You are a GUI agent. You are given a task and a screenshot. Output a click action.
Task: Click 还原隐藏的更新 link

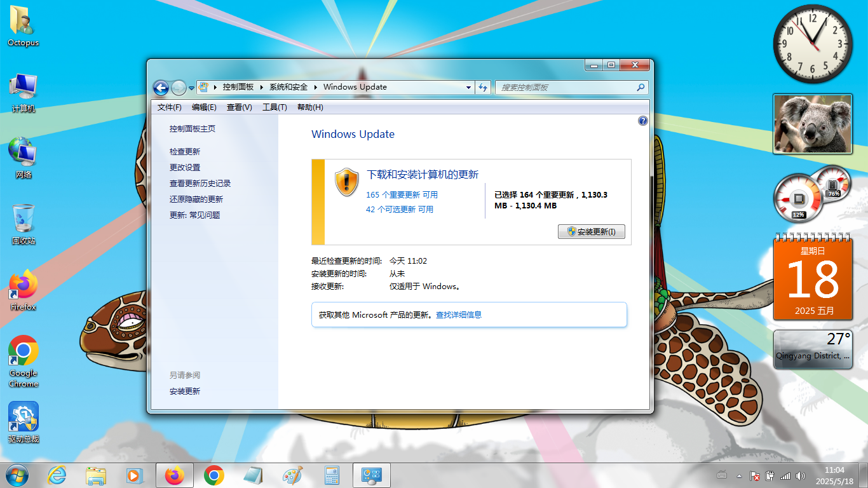(x=196, y=199)
